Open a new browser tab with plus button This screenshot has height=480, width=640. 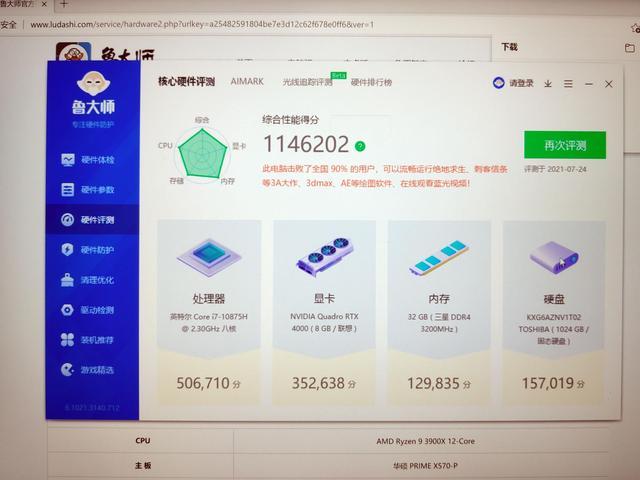(x=64, y=4)
